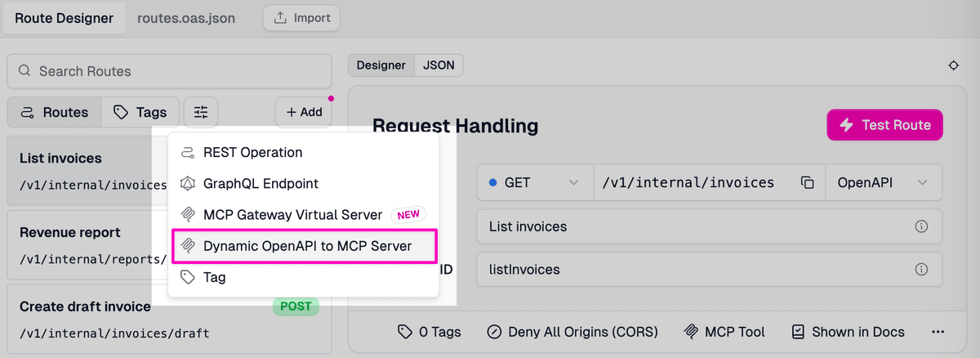The height and width of the screenshot is (358, 980).
Task: Click the GraphQL Endpoint menu icon
Action: [x=188, y=184]
